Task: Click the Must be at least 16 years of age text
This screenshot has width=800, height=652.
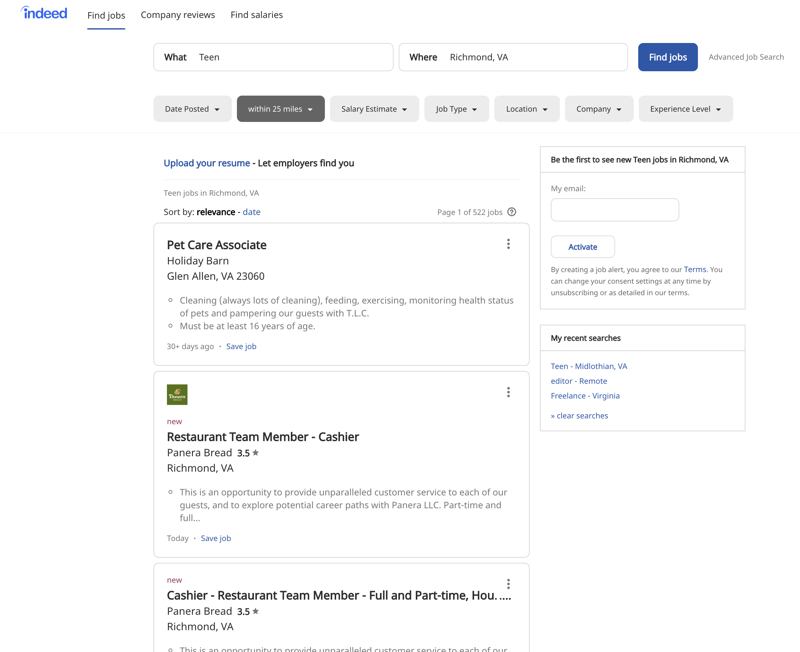Action: [x=247, y=326]
